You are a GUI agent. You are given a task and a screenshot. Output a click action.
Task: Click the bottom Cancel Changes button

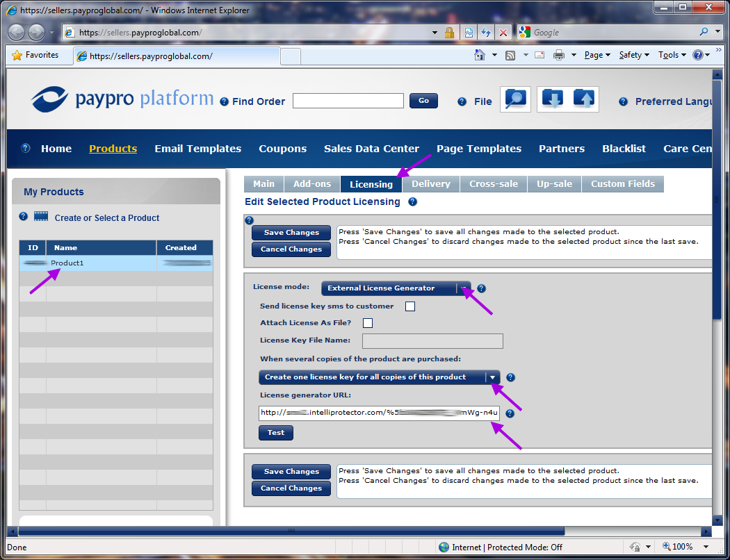coord(291,488)
